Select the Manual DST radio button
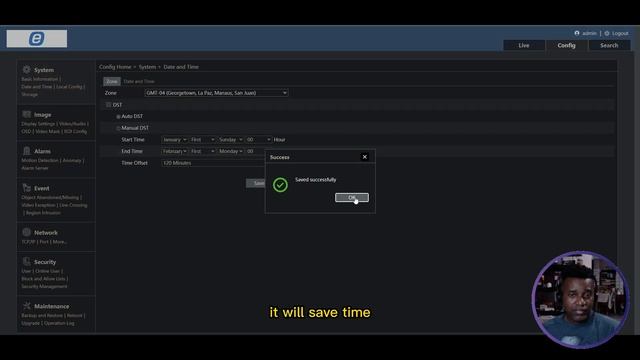Viewport: 640px width, 360px height. pos(118,128)
